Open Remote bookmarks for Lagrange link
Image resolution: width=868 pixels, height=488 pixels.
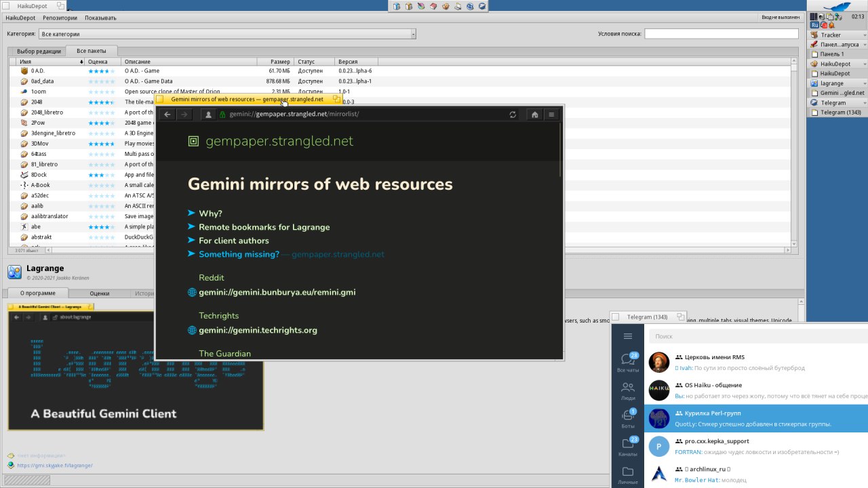pyautogui.click(x=264, y=227)
